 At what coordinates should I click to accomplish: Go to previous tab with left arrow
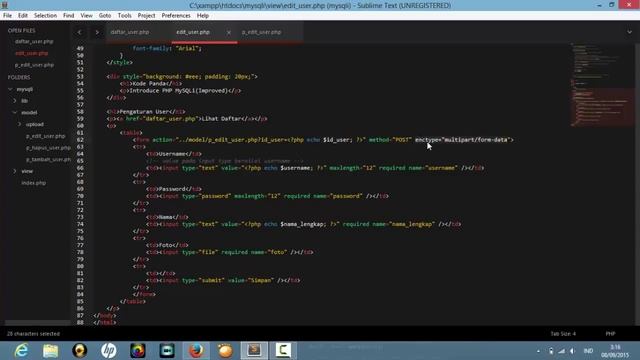pyautogui.click(x=80, y=32)
